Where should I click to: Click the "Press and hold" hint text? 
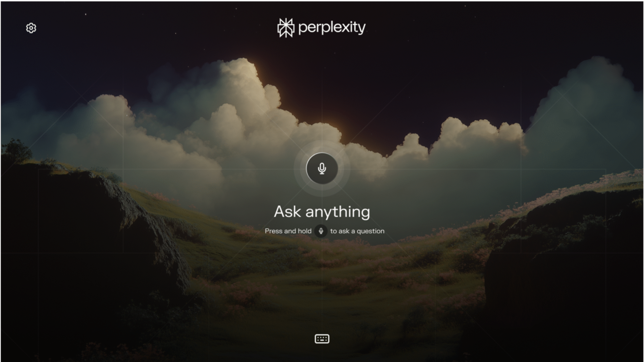[288, 231]
